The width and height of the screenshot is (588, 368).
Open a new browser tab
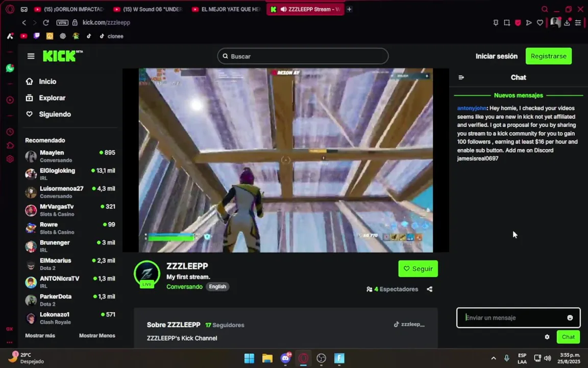(349, 9)
